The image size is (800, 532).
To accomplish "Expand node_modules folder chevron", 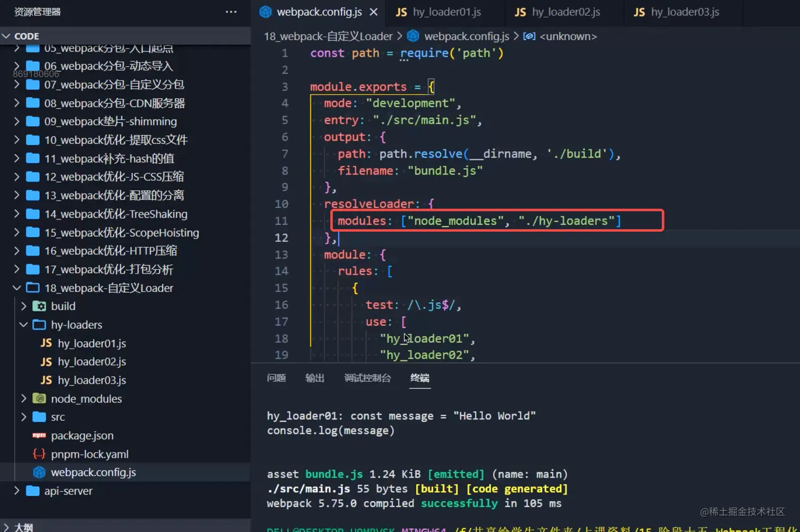I will (x=23, y=399).
